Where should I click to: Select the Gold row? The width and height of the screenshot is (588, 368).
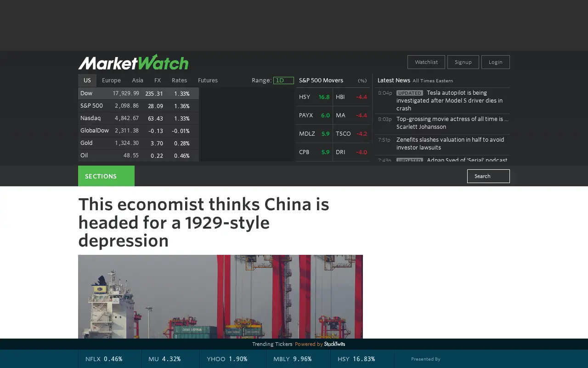[x=138, y=143]
